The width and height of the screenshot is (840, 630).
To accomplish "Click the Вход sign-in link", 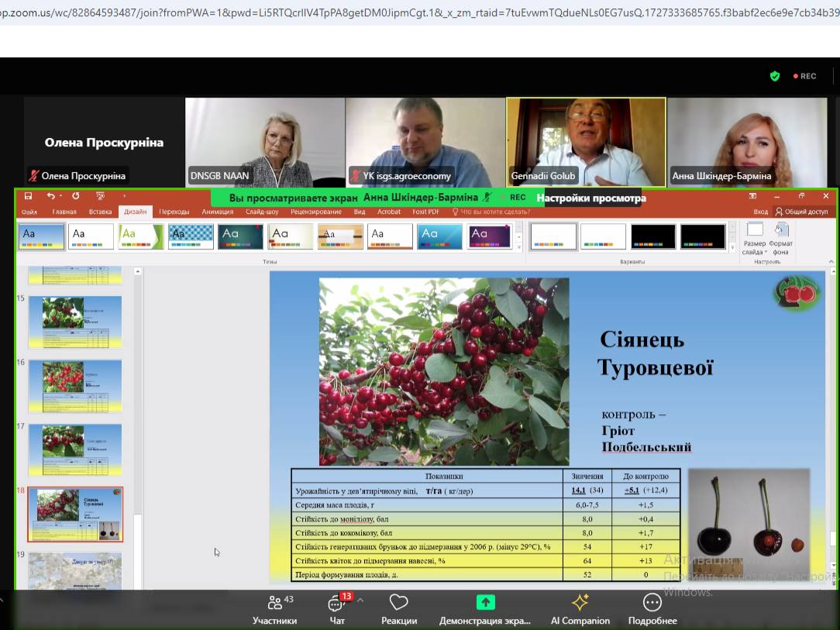I will coord(761,212).
